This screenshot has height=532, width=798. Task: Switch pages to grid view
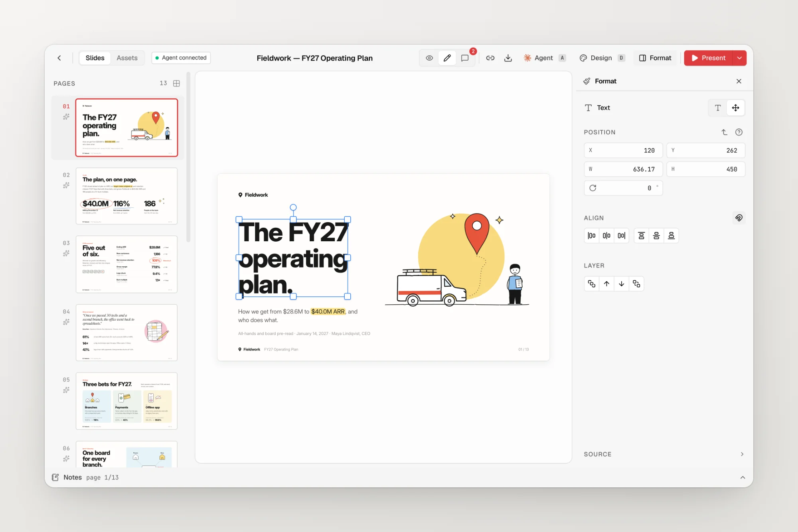point(176,83)
